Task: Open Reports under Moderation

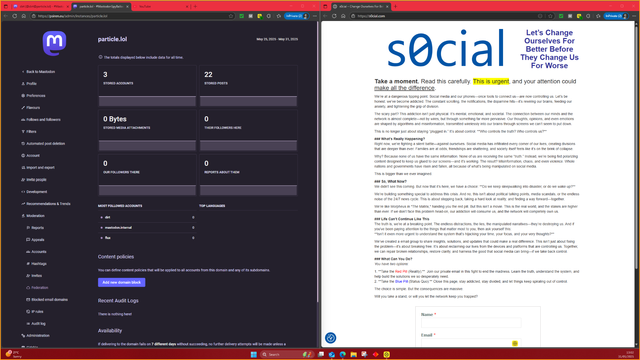Action: coord(35,228)
